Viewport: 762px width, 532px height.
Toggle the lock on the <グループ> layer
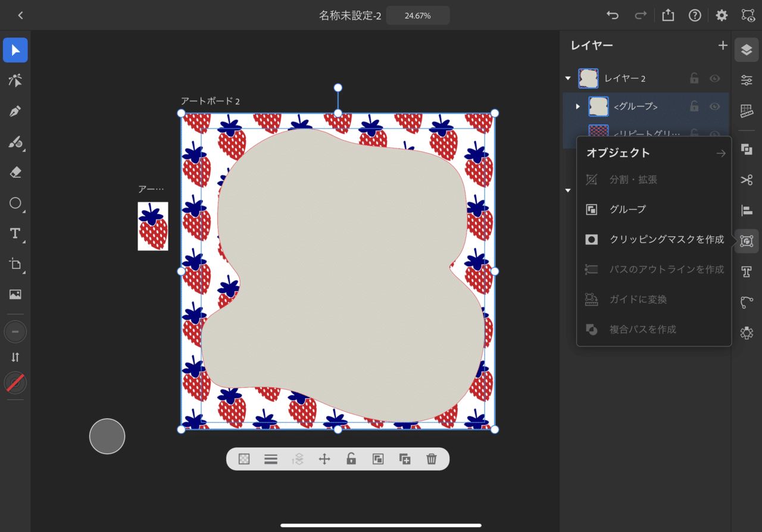click(694, 106)
